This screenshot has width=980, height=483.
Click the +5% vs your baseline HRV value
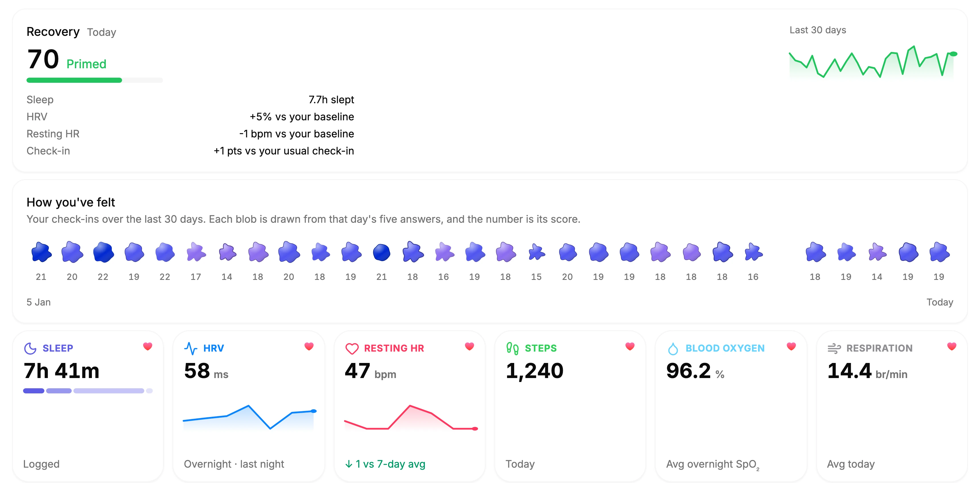(302, 117)
